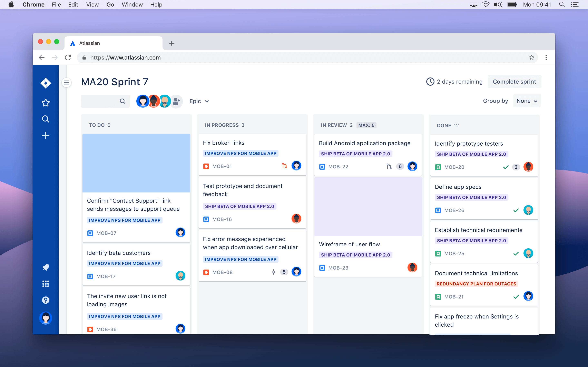Expand the Group by None dropdown

pos(526,101)
